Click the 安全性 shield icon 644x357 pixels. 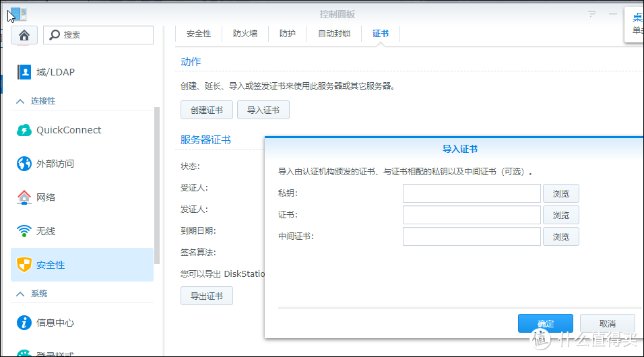24,265
